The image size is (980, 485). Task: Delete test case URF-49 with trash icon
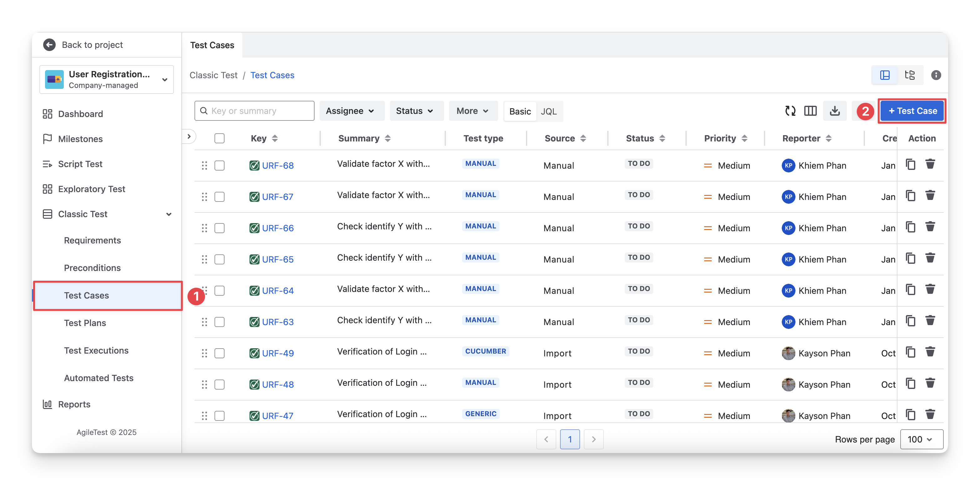pyautogui.click(x=930, y=352)
